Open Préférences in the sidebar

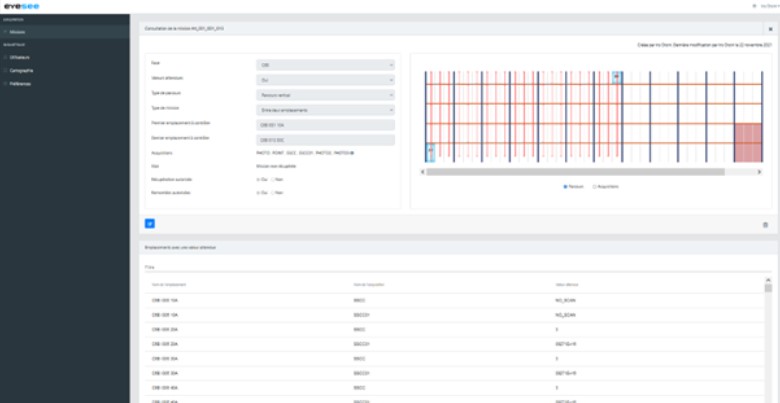pos(65,84)
